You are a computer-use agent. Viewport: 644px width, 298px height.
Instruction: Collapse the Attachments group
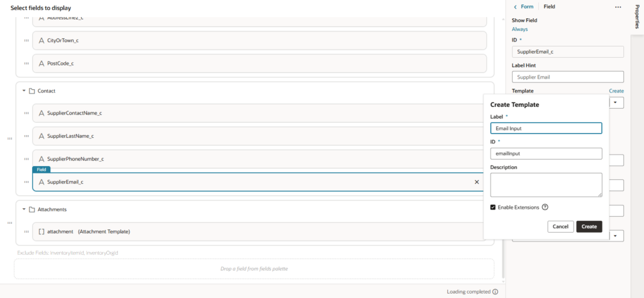coord(24,209)
